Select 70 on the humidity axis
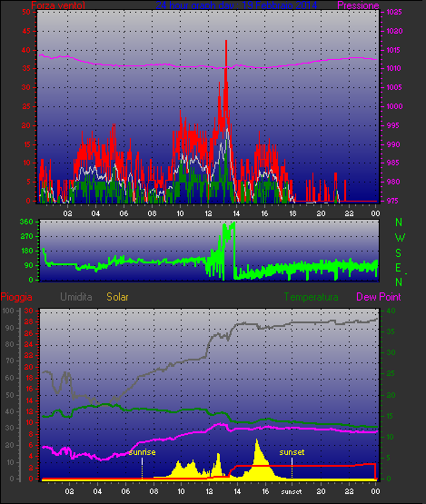The width and height of the screenshot is (426, 504). [x=11, y=361]
